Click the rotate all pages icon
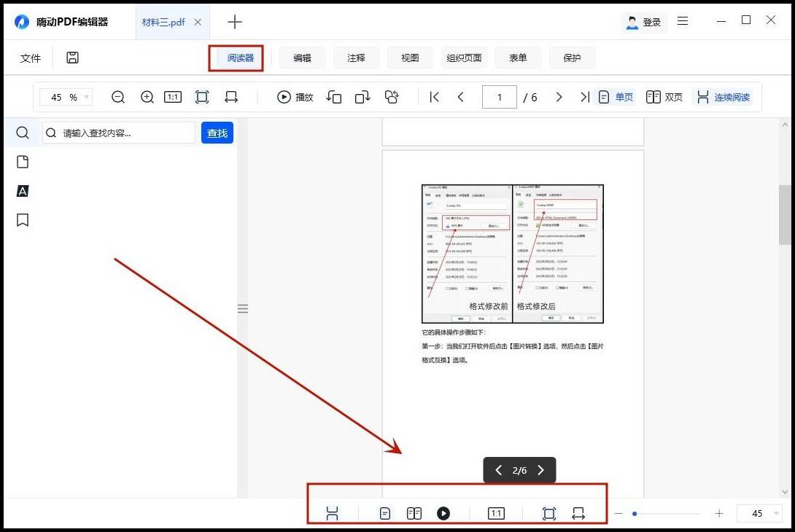795x532 pixels. tap(392, 97)
